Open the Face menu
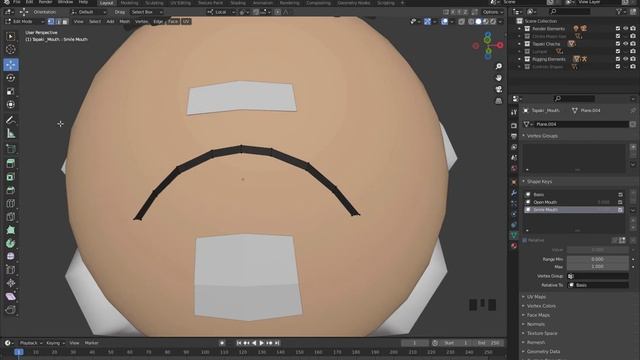640x360 pixels. point(173,21)
